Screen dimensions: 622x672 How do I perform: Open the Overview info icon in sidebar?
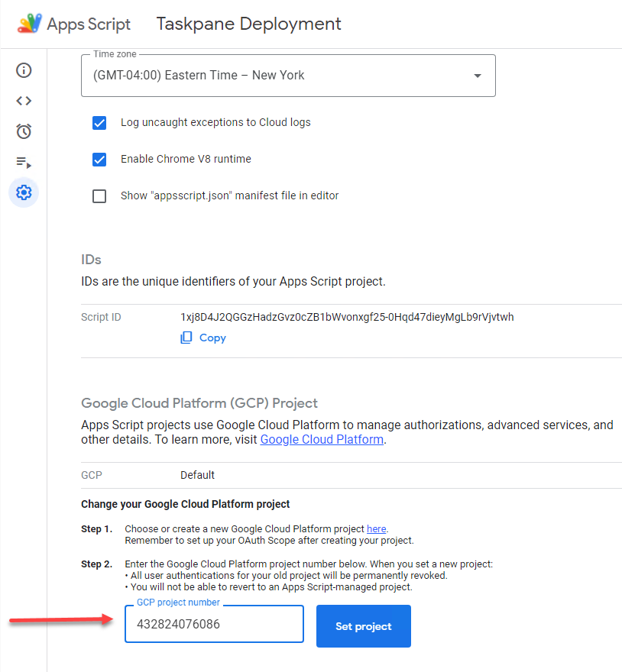point(24,70)
